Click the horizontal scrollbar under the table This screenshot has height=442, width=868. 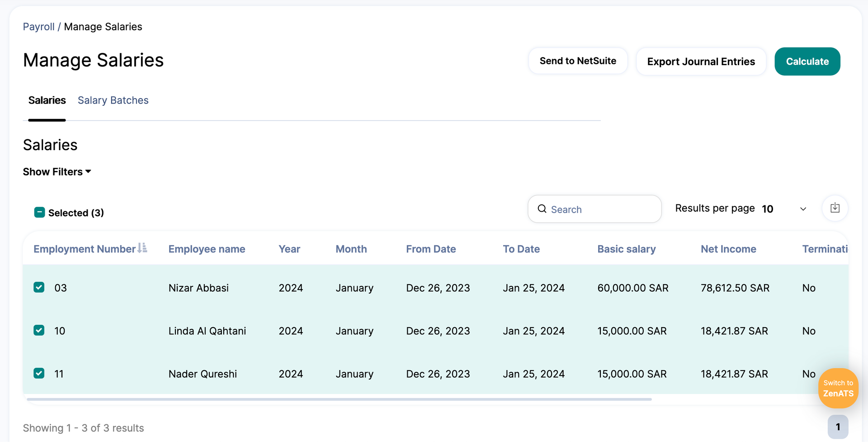(339, 399)
